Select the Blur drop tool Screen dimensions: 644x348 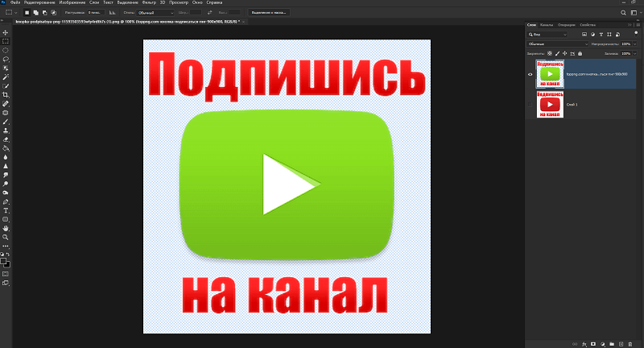6,157
